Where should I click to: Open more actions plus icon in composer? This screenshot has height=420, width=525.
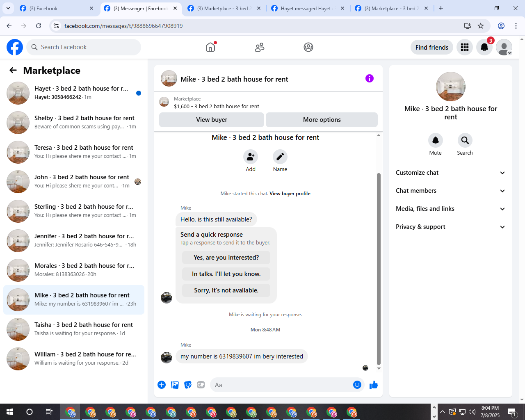point(162,385)
